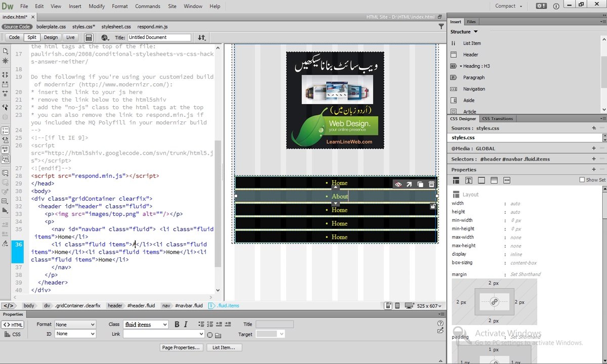Select #navbar.fluid in tag selector
This screenshot has height=364, width=607.
(x=189, y=306)
